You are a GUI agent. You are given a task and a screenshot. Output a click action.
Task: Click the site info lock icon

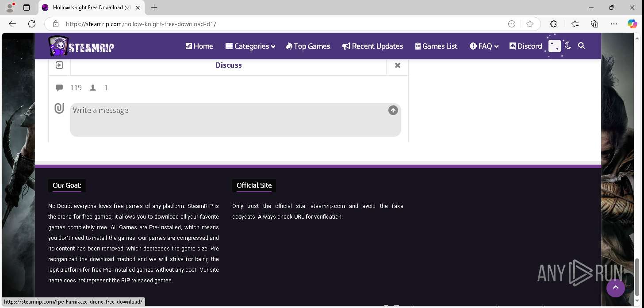(55, 24)
